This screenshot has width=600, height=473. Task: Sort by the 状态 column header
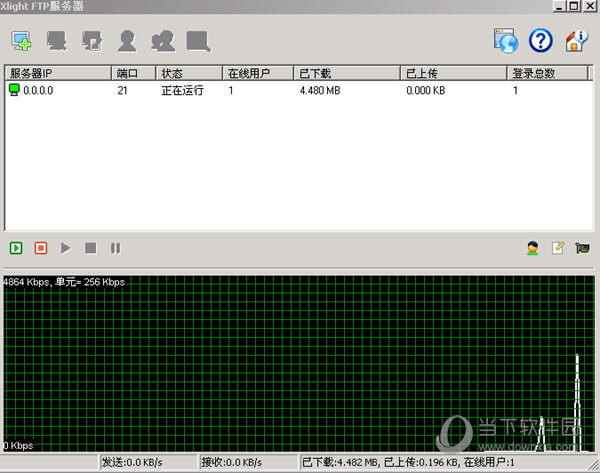(189, 73)
